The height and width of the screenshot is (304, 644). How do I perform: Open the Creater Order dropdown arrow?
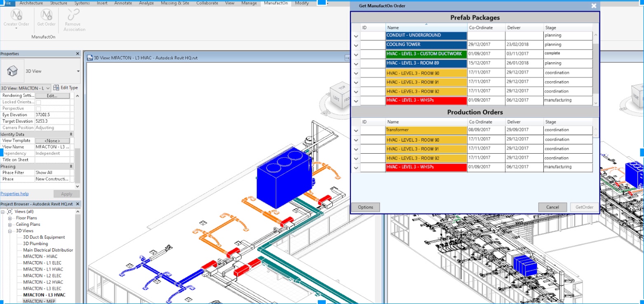pos(16,28)
